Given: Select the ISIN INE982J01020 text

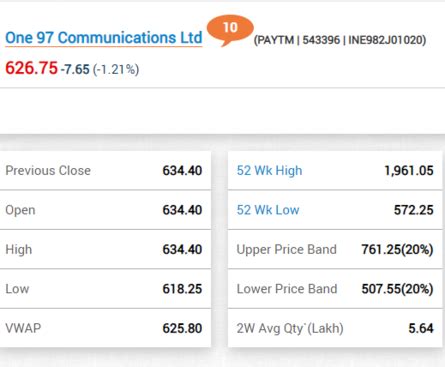Looking at the screenshot, I should (386, 40).
